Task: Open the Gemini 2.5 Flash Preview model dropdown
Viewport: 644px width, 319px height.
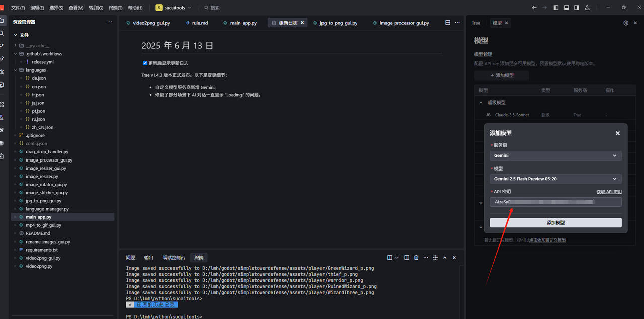Action: [555, 179]
